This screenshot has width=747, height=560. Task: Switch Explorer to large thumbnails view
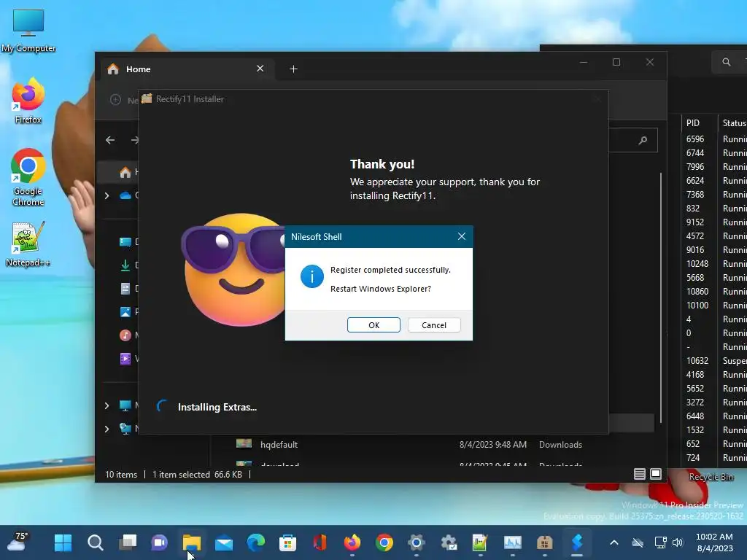click(x=656, y=474)
